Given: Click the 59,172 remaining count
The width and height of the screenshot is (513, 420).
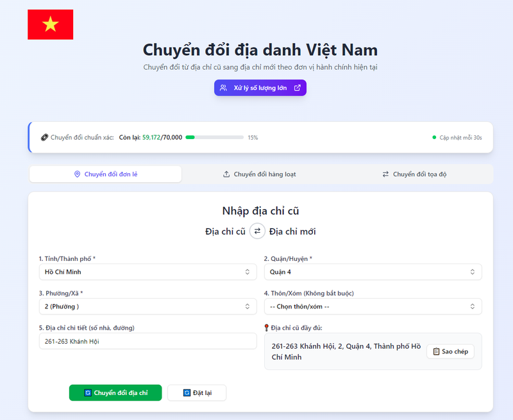Looking at the screenshot, I should pos(151,137).
